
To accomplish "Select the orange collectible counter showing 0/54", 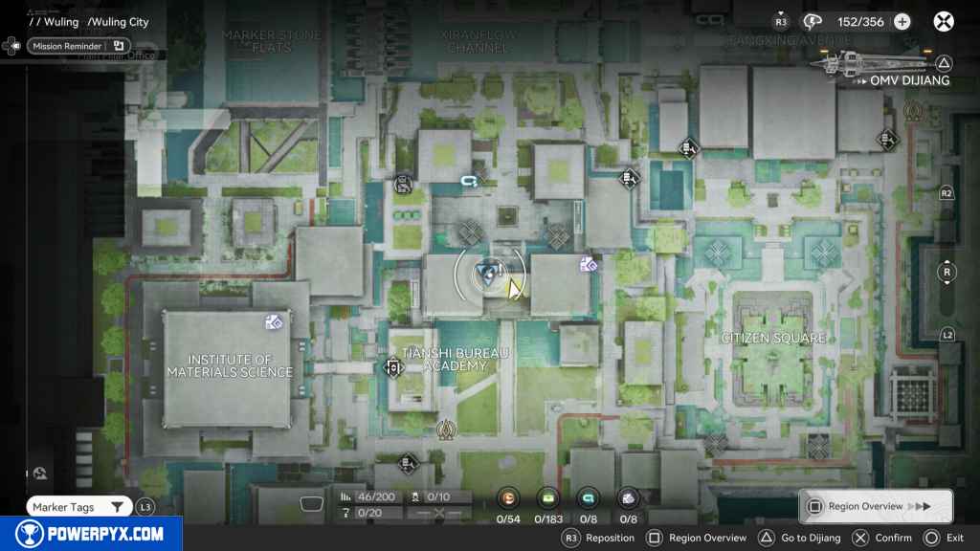I will (509, 497).
